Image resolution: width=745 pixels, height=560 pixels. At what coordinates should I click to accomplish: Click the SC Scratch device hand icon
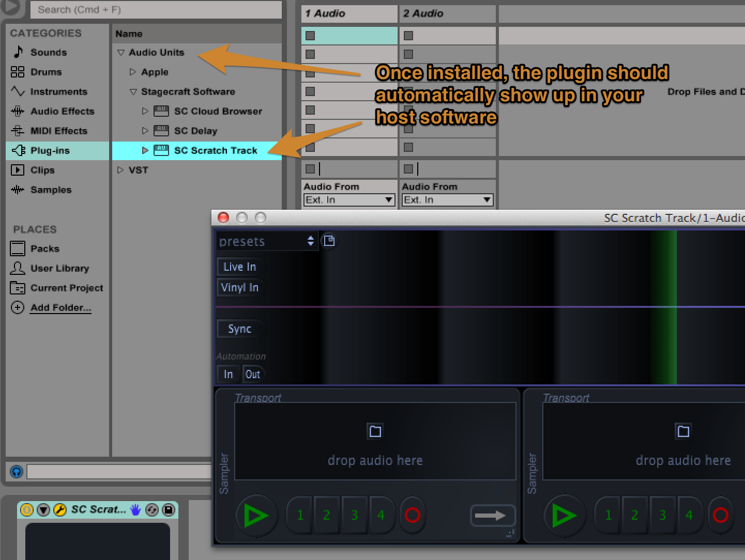pos(135,510)
